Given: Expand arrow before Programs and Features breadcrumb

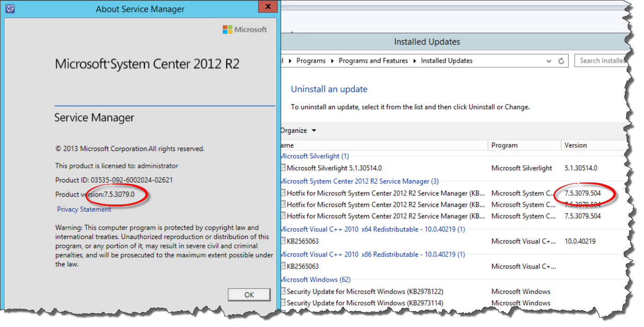Looking at the screenshot, I should tap(333, 61).
